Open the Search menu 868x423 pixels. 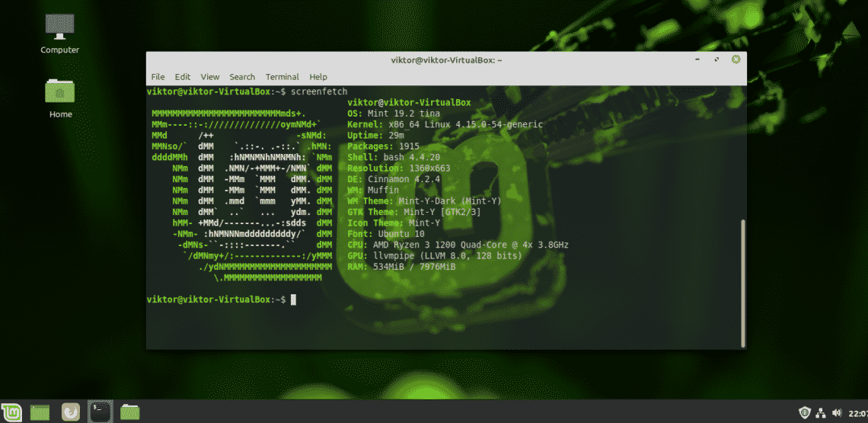(x=242, y=77)
